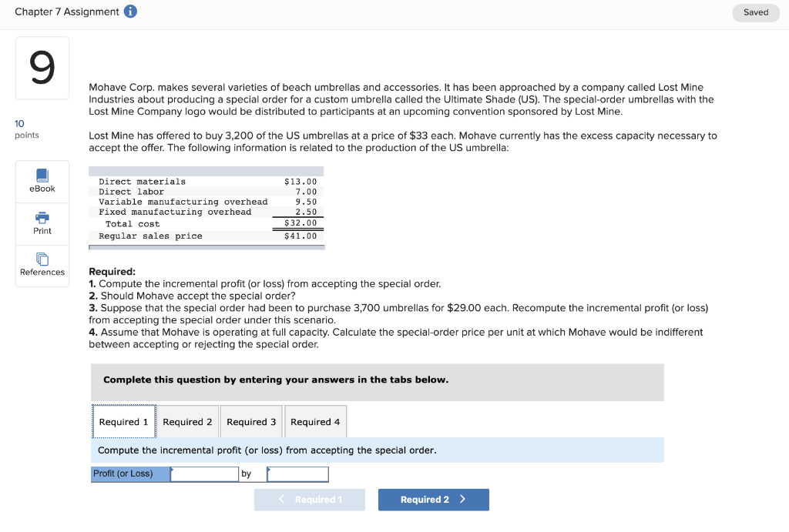Click the blue 'Compute the incremental profit' prompt
789x532 pixels.
click(x=377, y=450)
